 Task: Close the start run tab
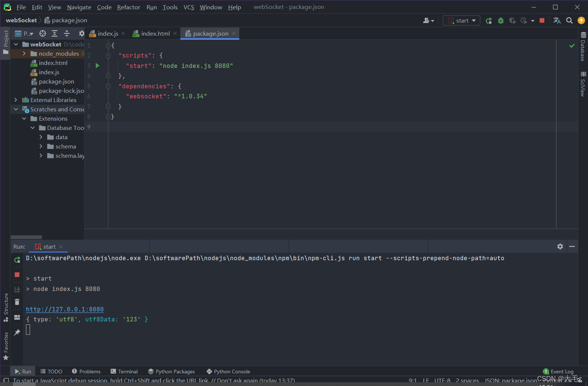61,247
